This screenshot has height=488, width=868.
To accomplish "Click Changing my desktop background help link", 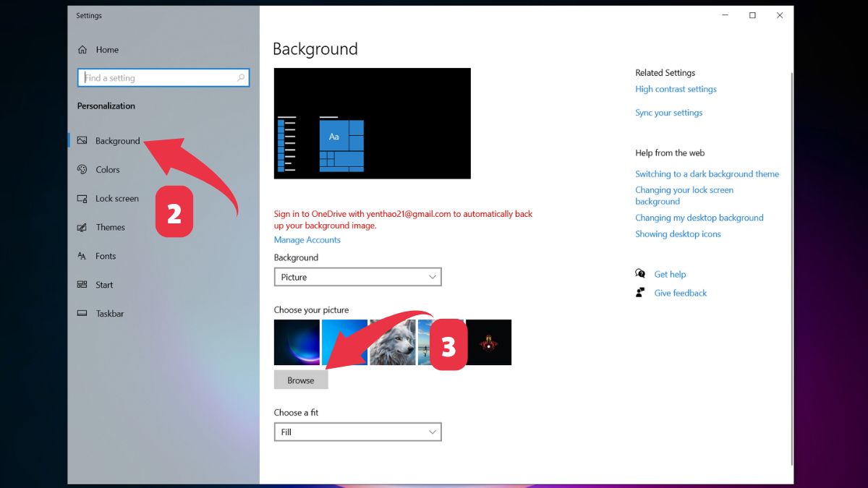I will point(699,218).
